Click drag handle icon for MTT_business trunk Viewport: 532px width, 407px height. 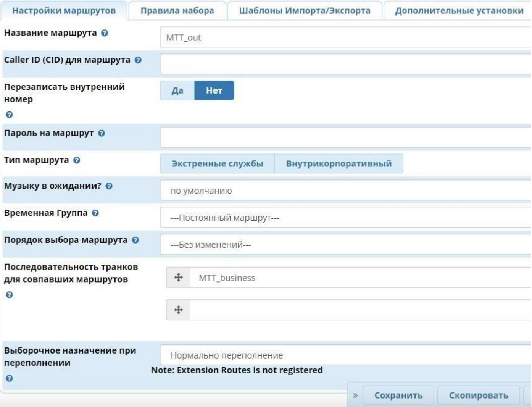(x=178, y=278)
